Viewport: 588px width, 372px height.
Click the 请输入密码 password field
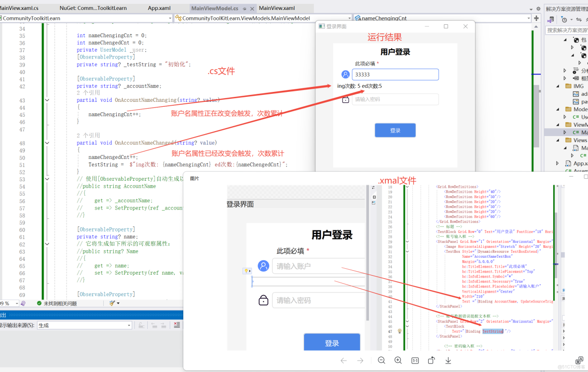coord(395,99)
